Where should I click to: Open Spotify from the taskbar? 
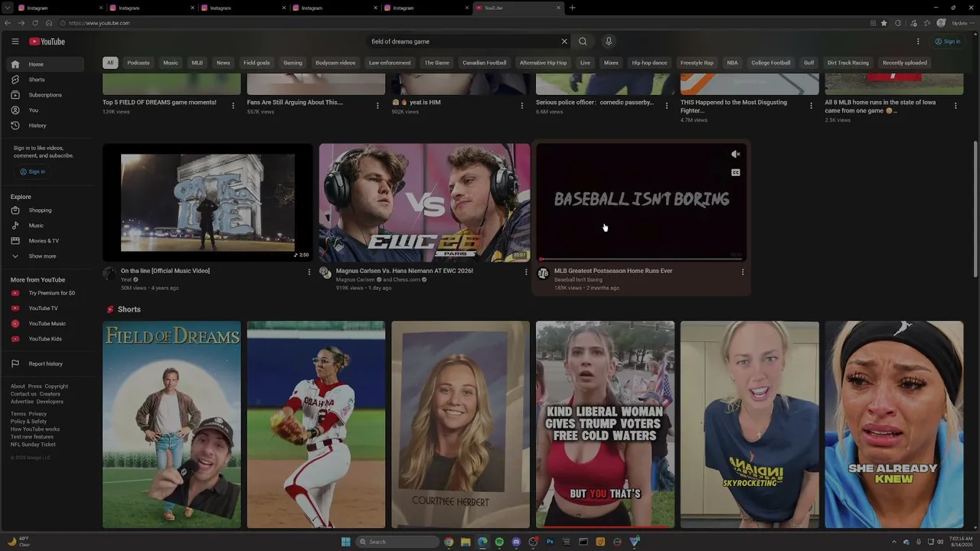pyautogui.click(x=499, y=542)
